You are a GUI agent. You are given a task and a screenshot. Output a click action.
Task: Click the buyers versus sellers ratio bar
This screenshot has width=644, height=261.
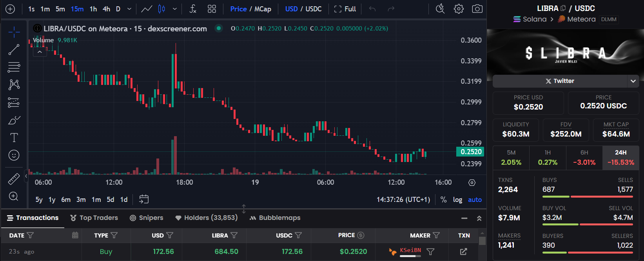(x=588, y=253)
